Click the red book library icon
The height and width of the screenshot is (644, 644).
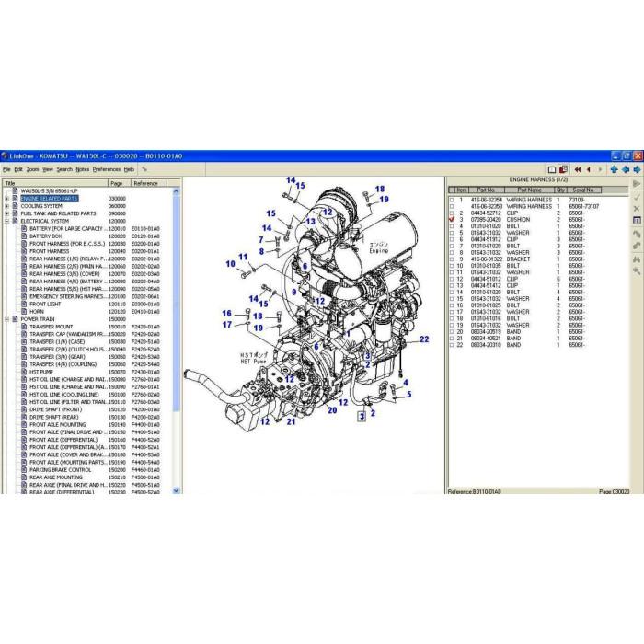563,169
